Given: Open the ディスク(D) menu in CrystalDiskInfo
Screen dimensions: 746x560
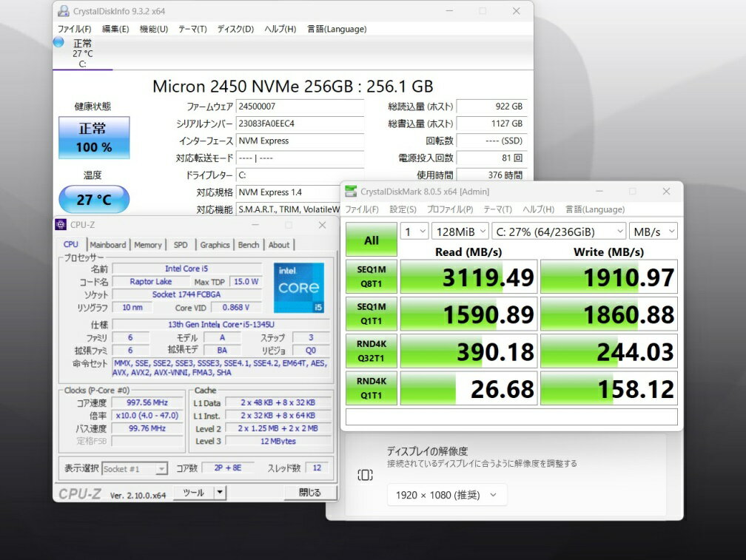Looking at the screenshot, I should (x=235, y=29).
